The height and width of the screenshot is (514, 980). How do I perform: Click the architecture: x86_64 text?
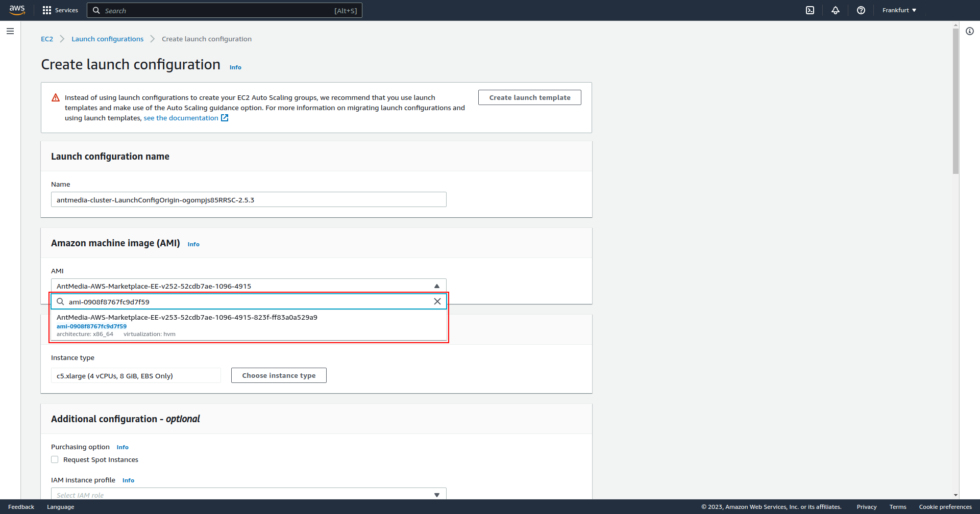(85, 334)
